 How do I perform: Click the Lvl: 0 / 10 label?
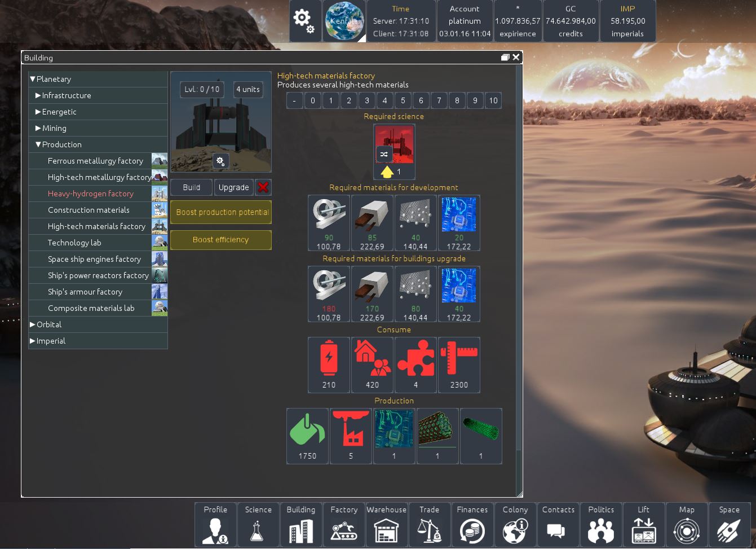pos(202,89)
